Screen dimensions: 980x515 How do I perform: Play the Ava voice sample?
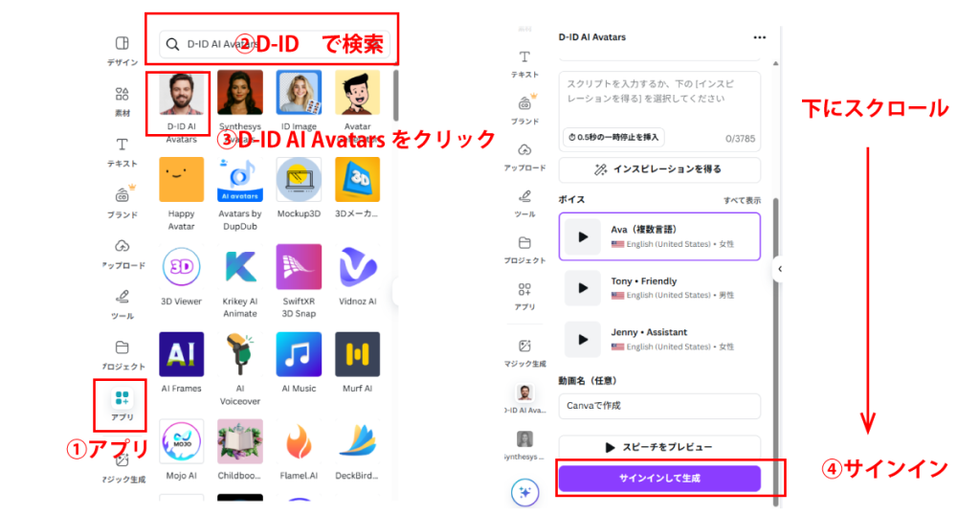pyautogui.click(x=583, y=236)
